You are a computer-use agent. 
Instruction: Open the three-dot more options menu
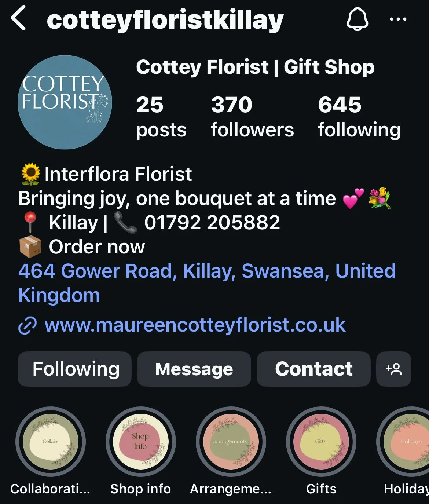coord(398,19)
